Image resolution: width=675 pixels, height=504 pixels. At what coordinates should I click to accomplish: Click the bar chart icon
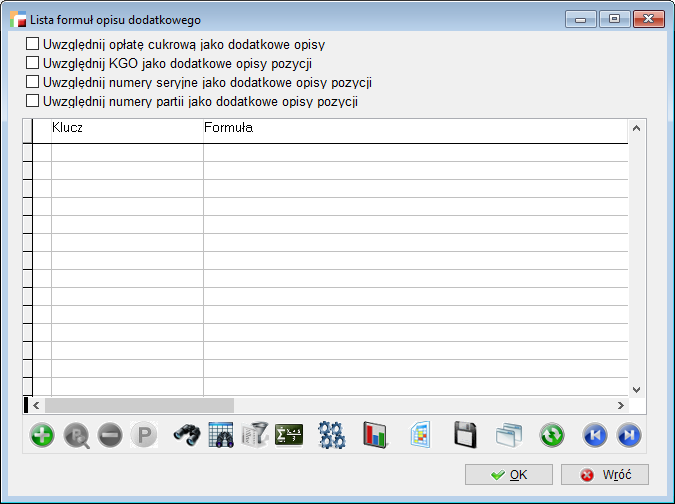375,435
